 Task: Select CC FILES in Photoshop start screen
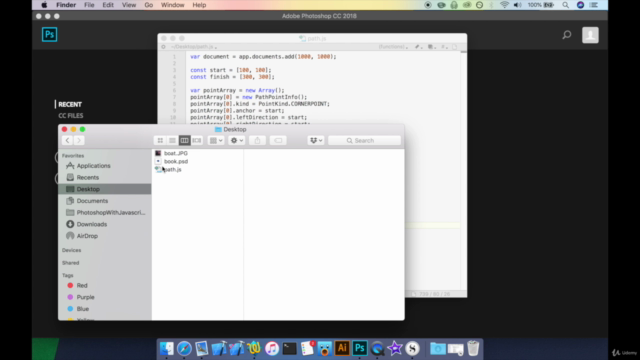pos(71,116)
